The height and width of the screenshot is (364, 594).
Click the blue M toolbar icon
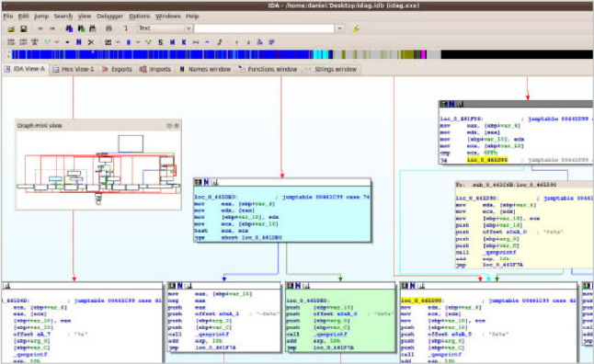tap(172, 42)
